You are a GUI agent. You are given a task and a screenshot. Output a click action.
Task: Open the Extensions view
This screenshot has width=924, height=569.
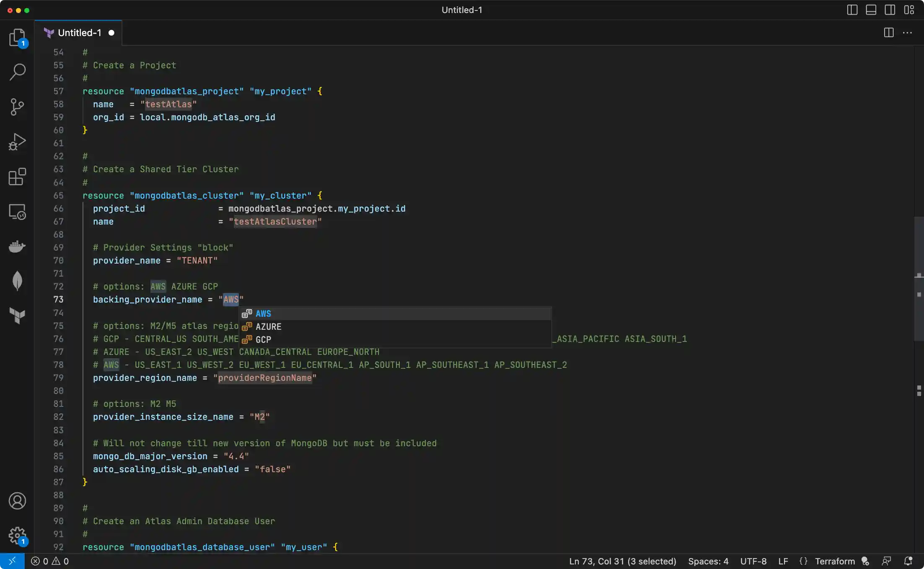pyautogui.click(x=17, y=177)
